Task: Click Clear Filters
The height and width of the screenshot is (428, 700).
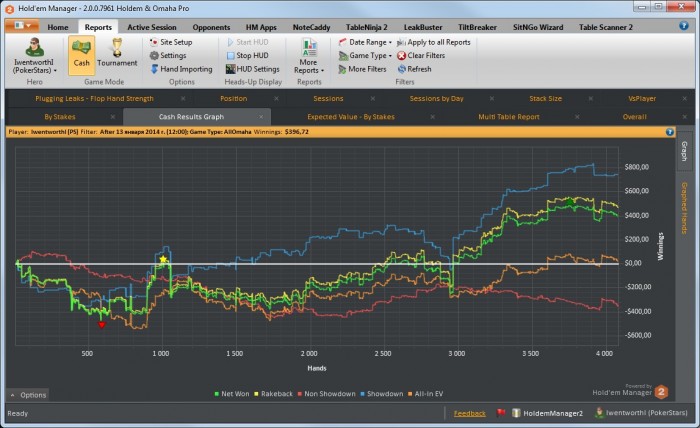Action: tap(421, 55)
